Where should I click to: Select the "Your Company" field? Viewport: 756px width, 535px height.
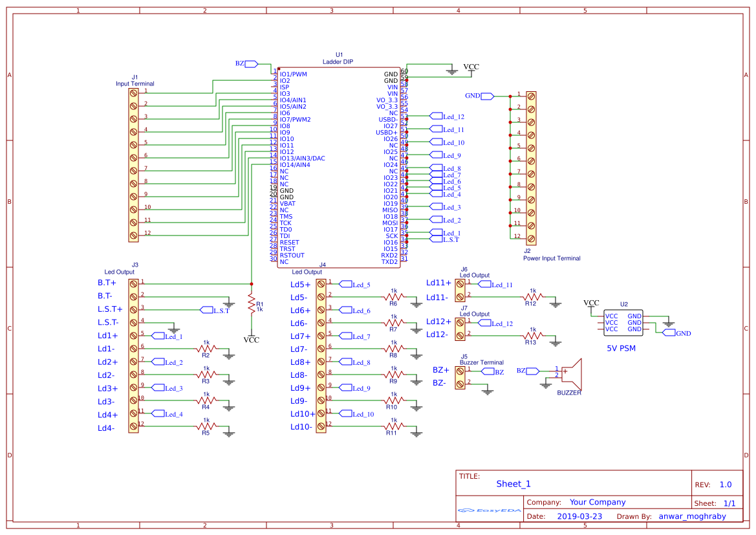point(598,502)
